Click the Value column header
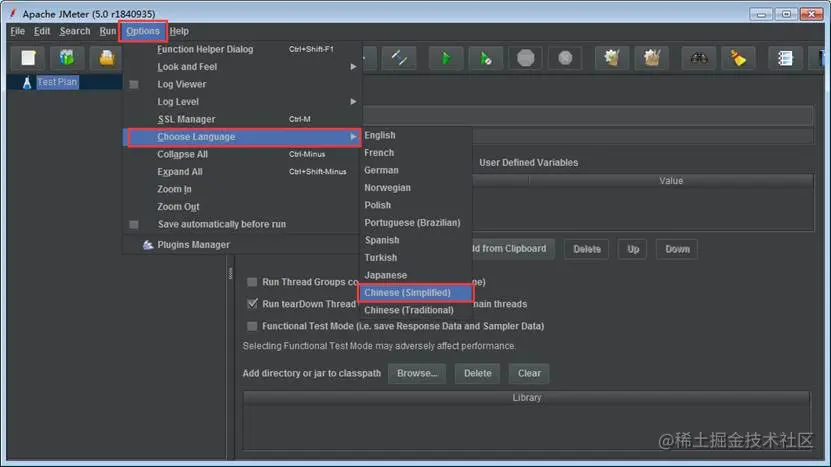The image size is (831, 467). tap(671, 181)
